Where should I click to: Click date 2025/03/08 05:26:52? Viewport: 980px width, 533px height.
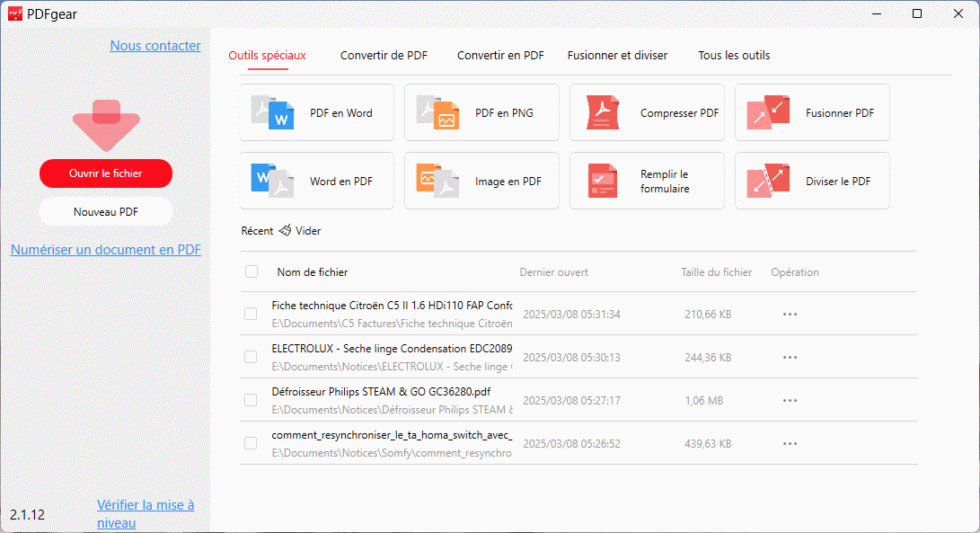(571, 443)
